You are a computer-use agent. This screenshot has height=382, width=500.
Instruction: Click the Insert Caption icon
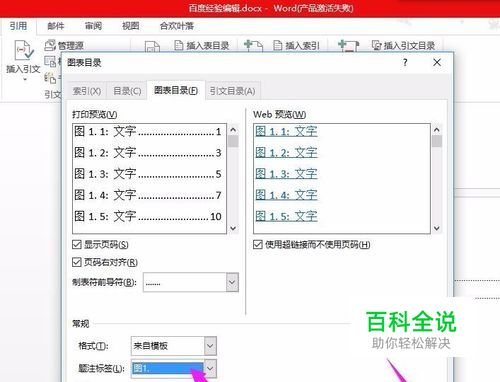[152, 47]
